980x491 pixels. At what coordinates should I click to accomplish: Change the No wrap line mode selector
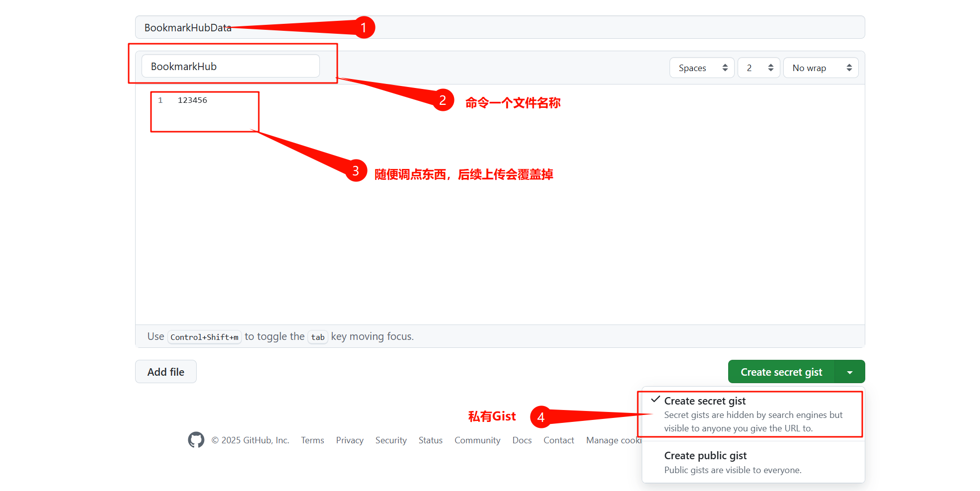point(821,68)
